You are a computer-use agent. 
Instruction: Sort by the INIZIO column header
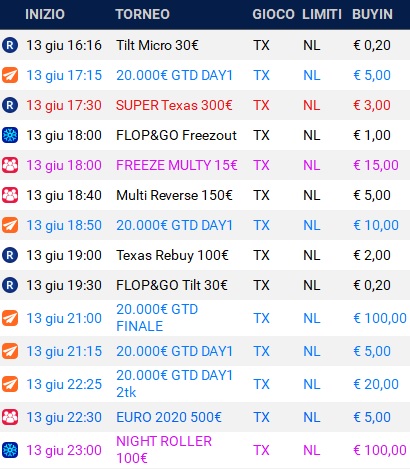click(x=45, y=14)
